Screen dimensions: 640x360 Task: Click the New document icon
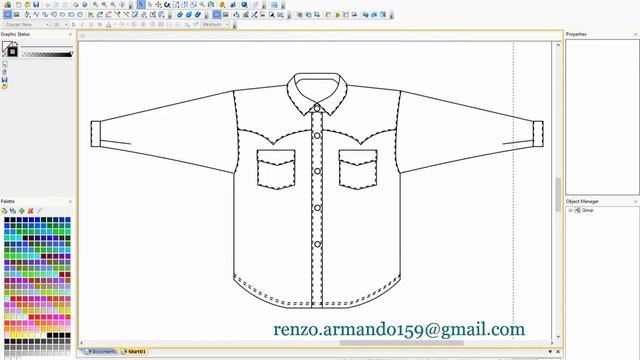18,4
